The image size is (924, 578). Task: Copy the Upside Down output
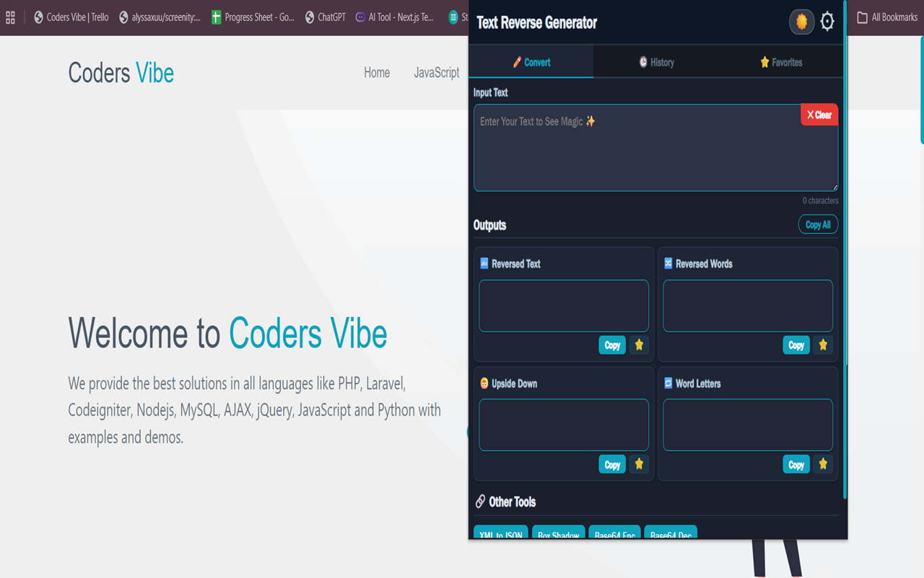click(612, 465)
